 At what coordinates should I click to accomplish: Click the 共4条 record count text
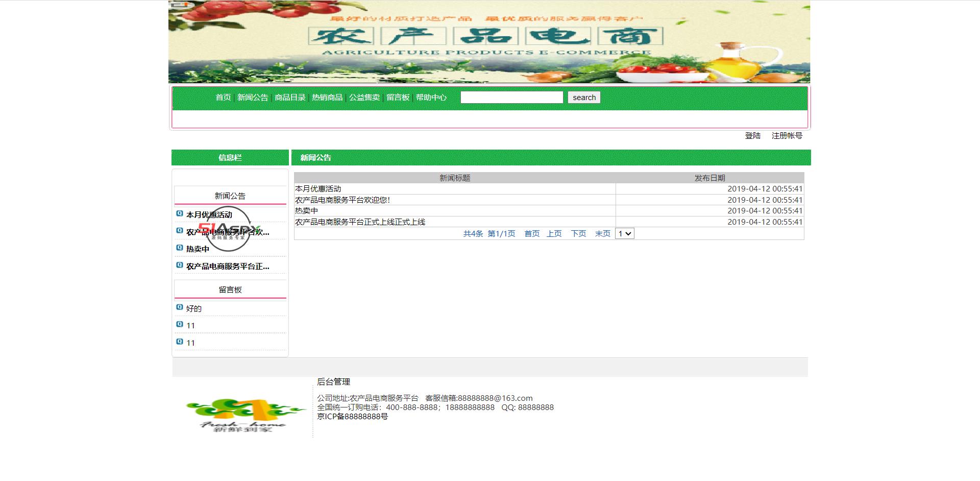pos(473,234)
